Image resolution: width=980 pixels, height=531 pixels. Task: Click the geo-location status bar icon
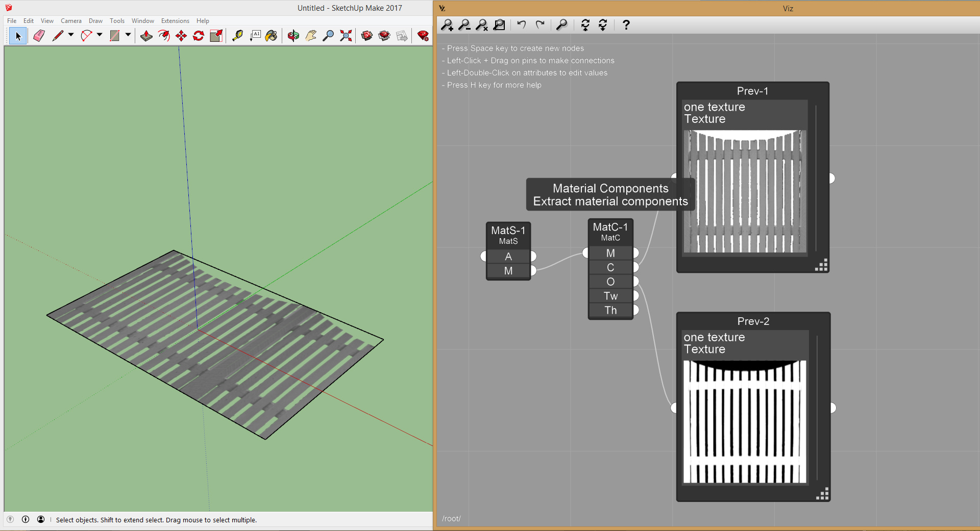pos(10,520)
